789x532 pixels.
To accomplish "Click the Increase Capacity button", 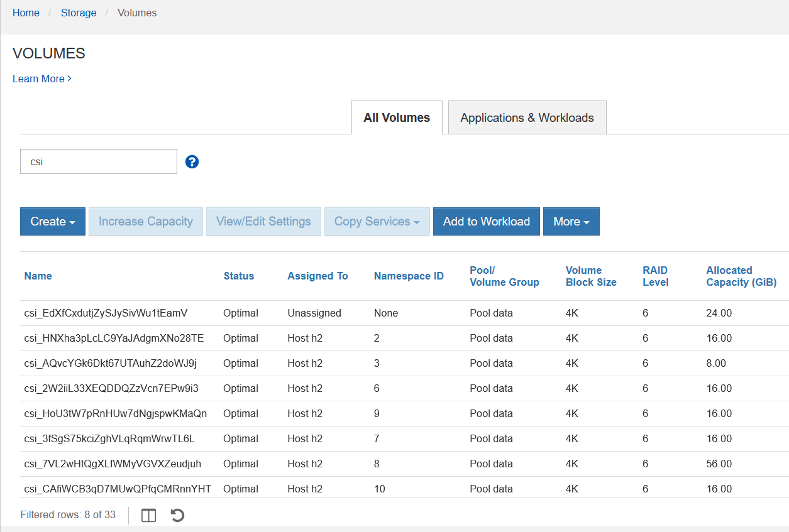I will [146, 221].
